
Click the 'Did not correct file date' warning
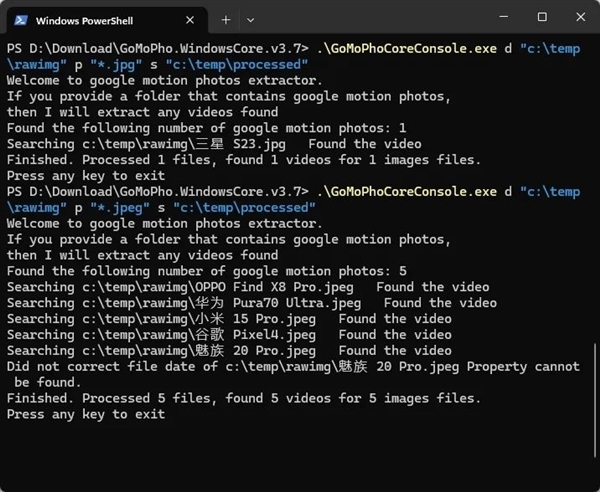(x=290, y=367)
